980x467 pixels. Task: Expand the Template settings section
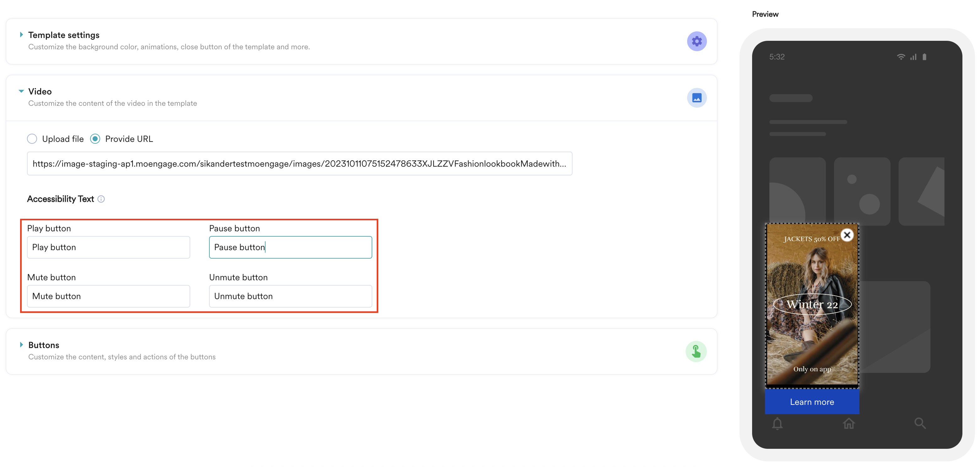(x=21, y=35)
